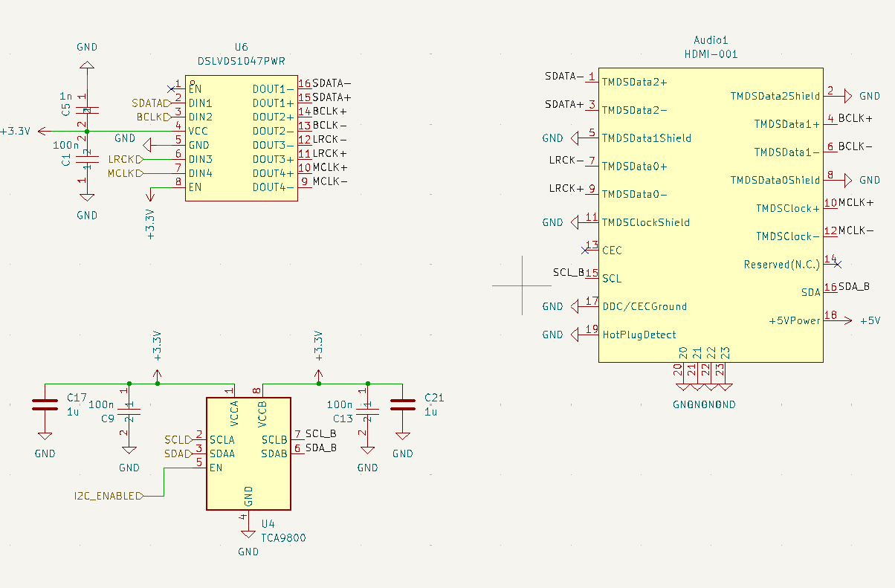Click GND symbol at HotPlugDetect pin 19
Image resolution: width=895 pixels, height=588 pixels.
tap(576, 335)
